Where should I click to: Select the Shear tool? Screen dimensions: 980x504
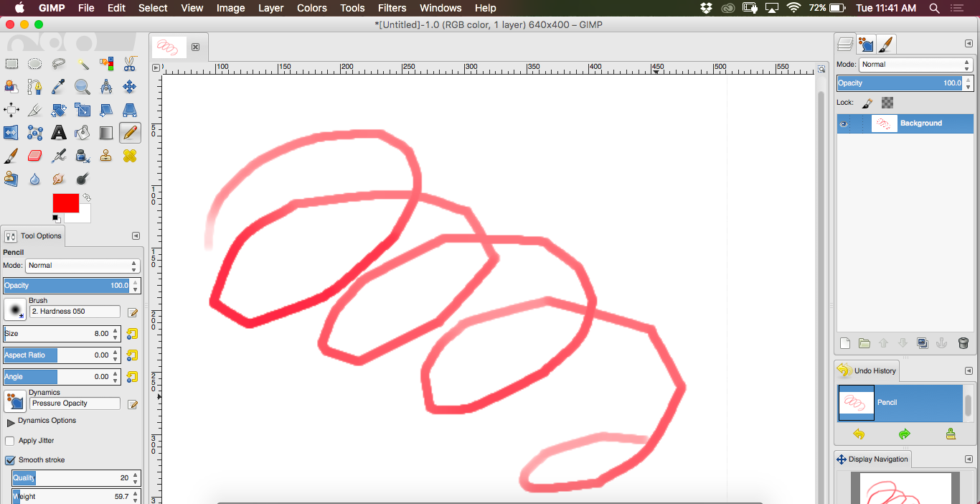tap(106, 110)
